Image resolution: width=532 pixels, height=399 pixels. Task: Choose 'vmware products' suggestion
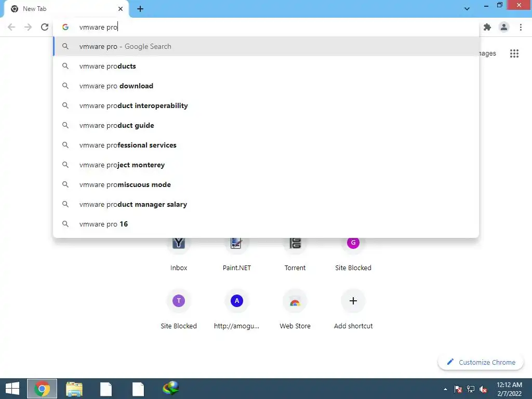[x=266, y=66]
